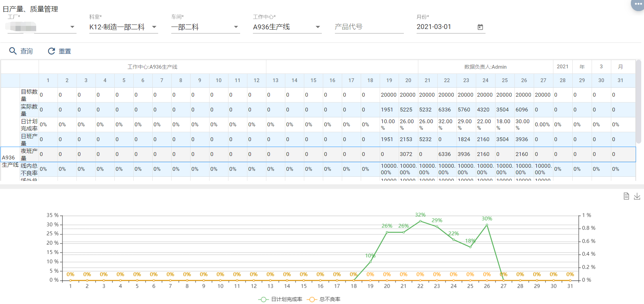Select the 夜班产量 row label in the table

(29, 154)
